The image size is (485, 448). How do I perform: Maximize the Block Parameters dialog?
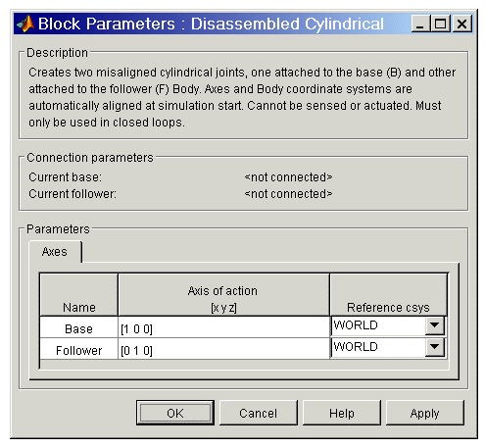[440, 24]
